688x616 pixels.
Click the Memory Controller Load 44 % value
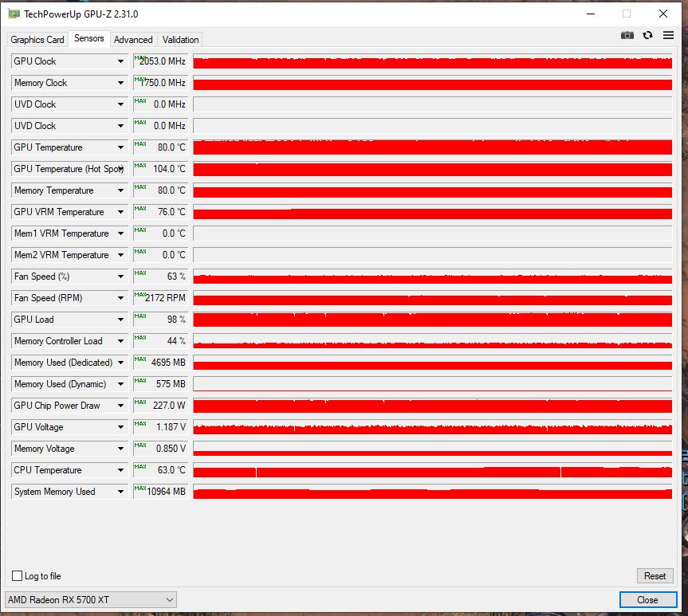(x=160, y=341)
